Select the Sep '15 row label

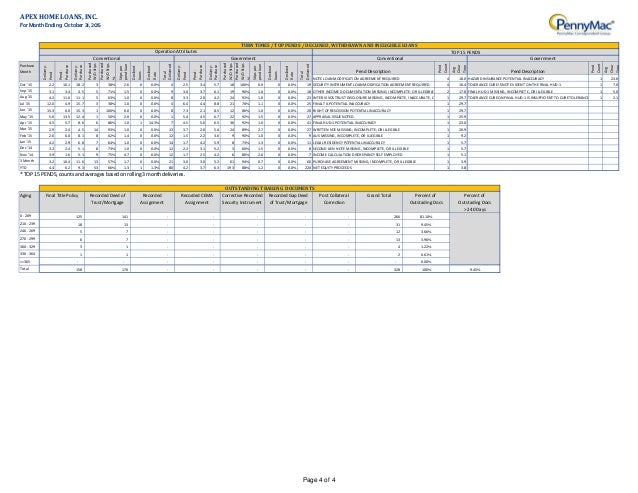point(26,91)
